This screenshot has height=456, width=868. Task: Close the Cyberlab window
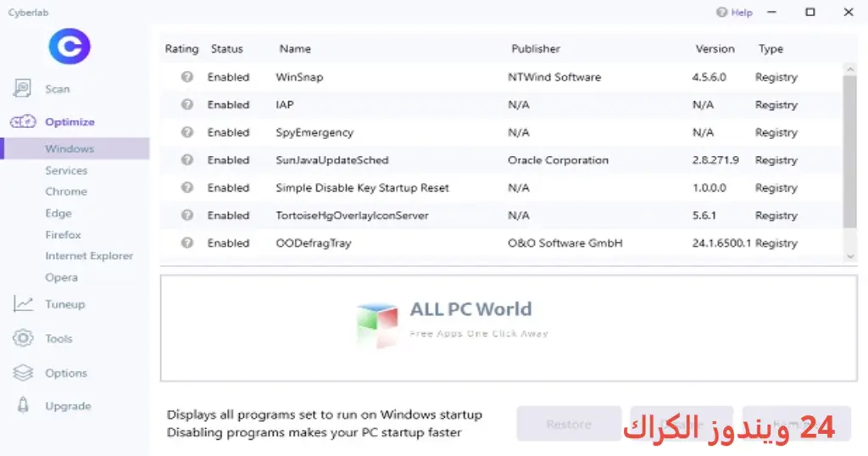848,12
